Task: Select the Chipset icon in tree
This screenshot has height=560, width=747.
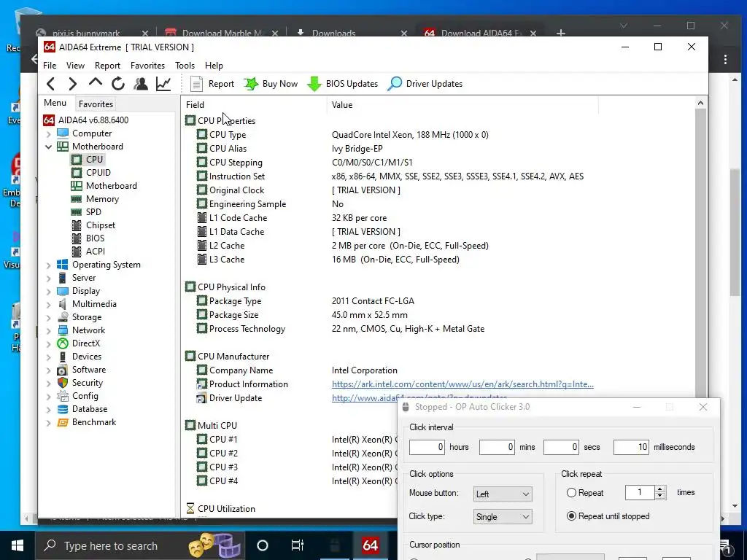Action: (76, 225)
